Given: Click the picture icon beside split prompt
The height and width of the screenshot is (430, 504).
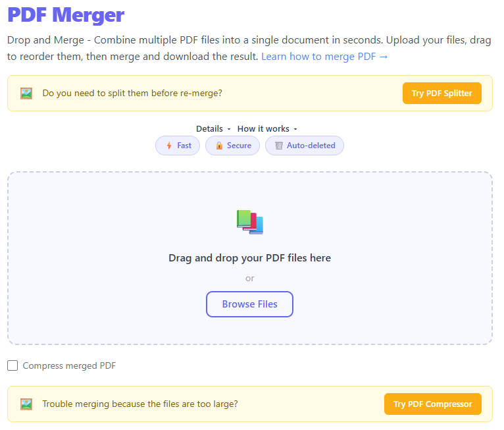Looking at the screenshot, I should coord(26,94).
